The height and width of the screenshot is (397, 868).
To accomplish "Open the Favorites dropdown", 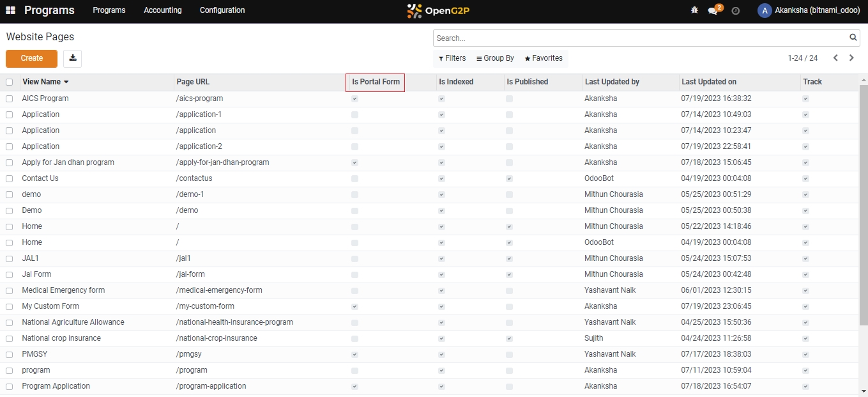I will point(544,58).
